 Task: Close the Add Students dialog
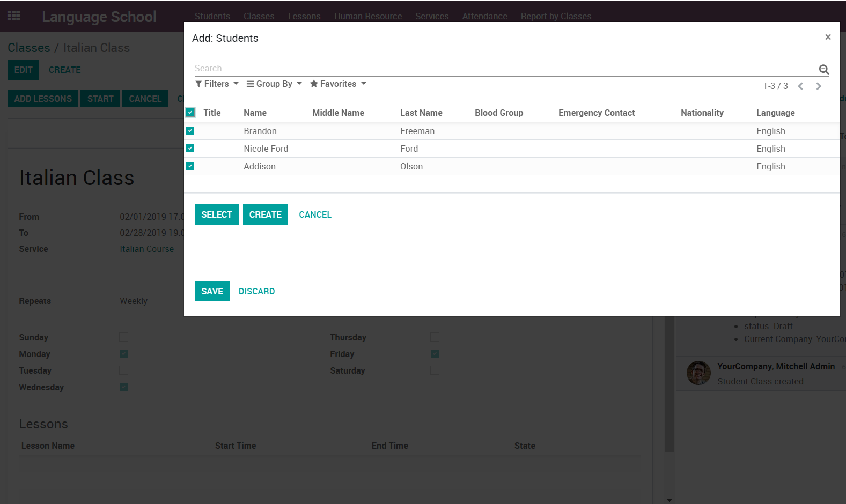coord(827,37)
